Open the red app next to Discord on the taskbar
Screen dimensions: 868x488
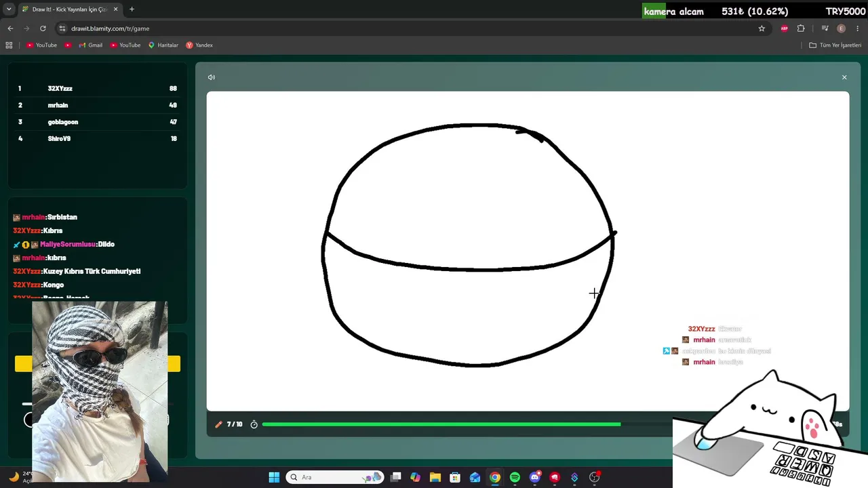(x=555, y=477)
